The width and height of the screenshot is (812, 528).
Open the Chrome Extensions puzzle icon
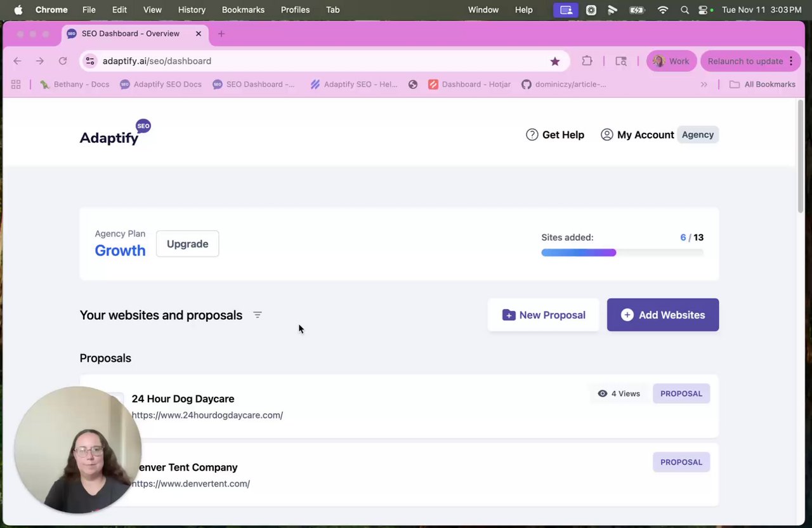coord(587,61)
